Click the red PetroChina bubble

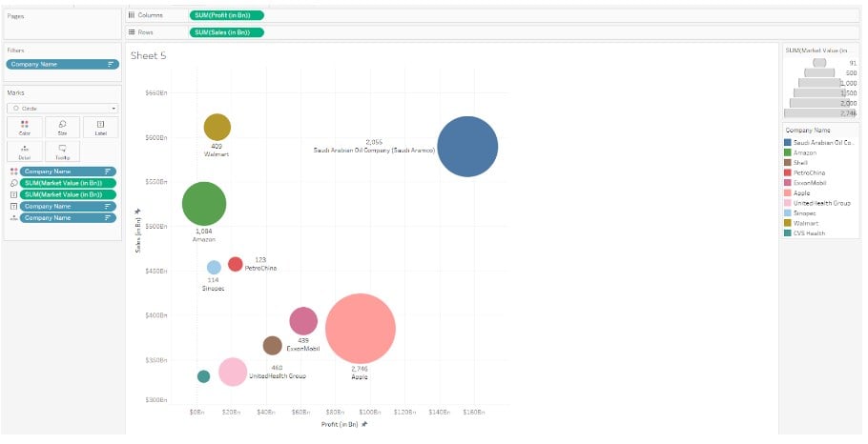click(x=236, y=264)
